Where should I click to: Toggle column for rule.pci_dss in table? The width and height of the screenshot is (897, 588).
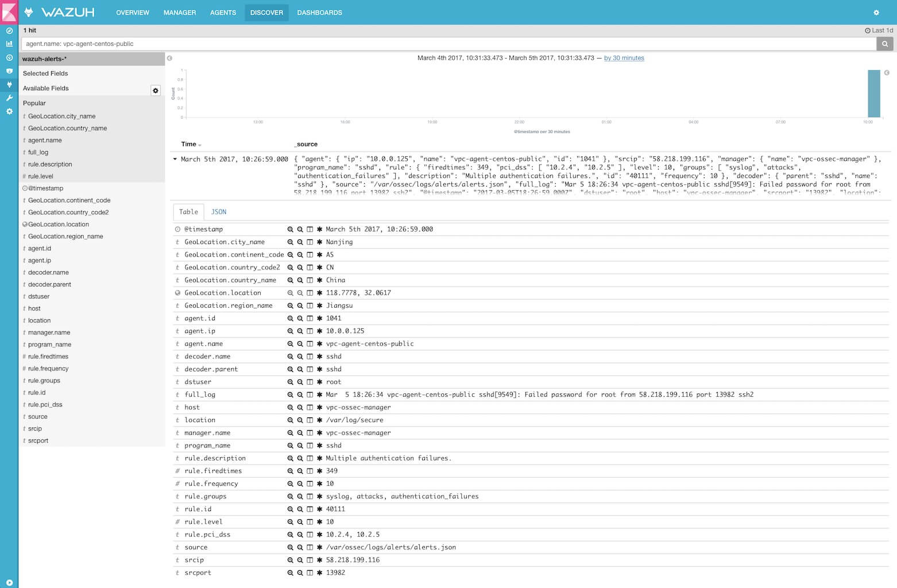(310, 535)
